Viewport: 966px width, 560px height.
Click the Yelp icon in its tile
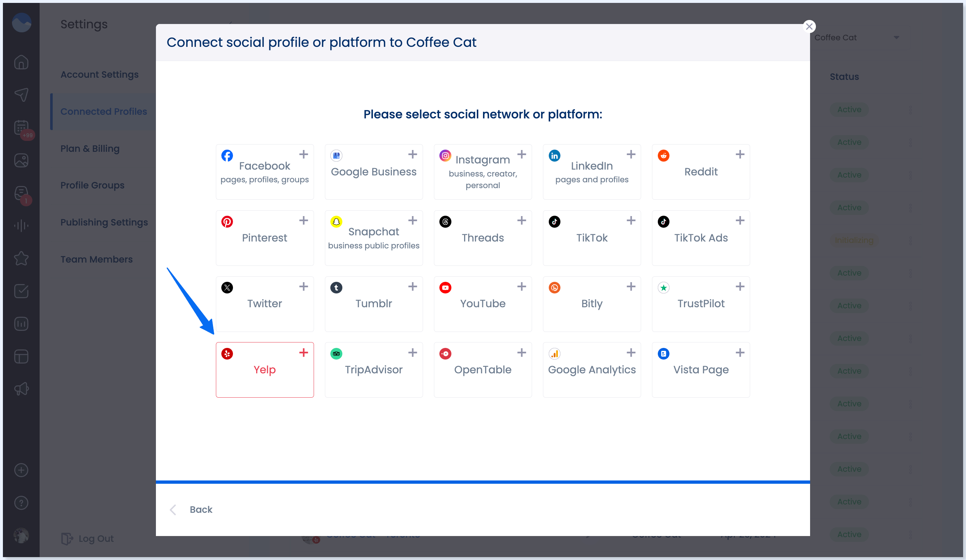(x=227, y=353)
